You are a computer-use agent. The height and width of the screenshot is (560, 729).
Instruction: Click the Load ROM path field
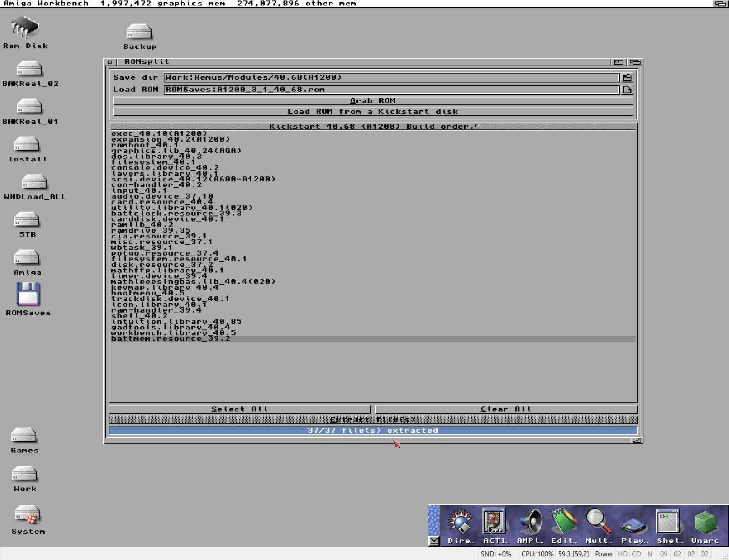pyautogui.click(x=391, y=89)
